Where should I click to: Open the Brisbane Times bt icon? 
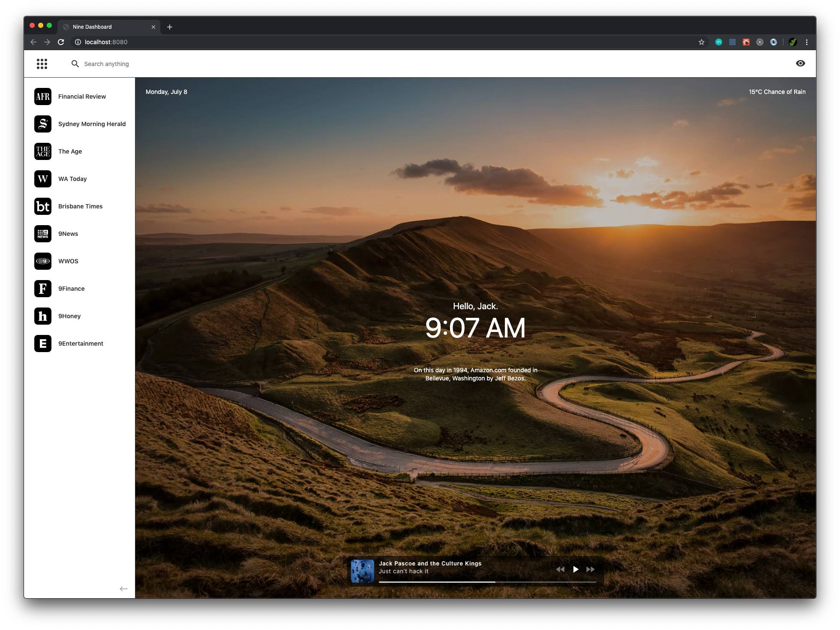(x=43, y=206)
